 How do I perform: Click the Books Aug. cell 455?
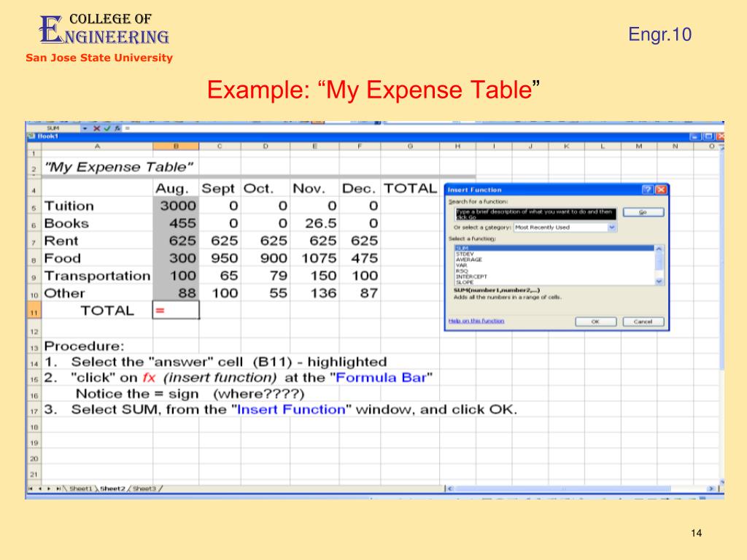tap(176, 223)
